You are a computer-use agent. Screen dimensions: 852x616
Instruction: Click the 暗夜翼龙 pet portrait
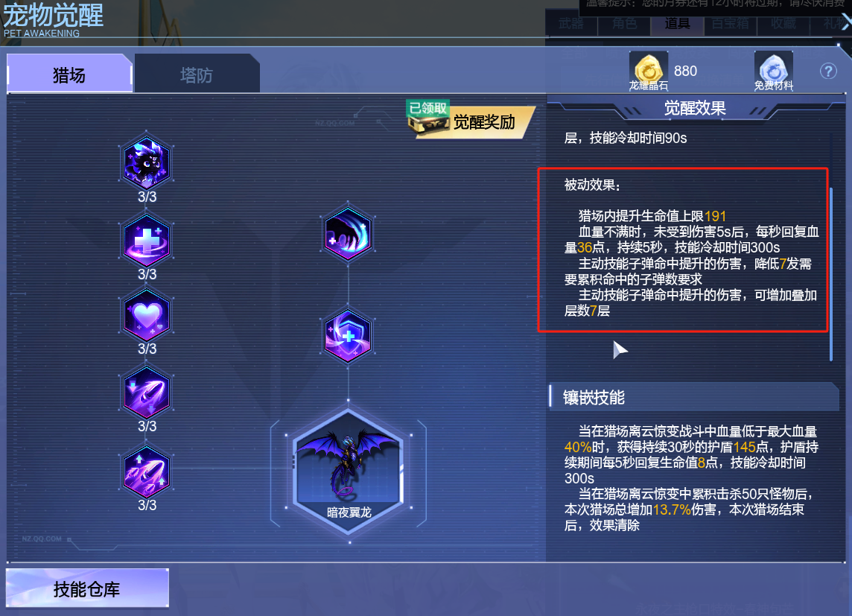click(349, 471)
